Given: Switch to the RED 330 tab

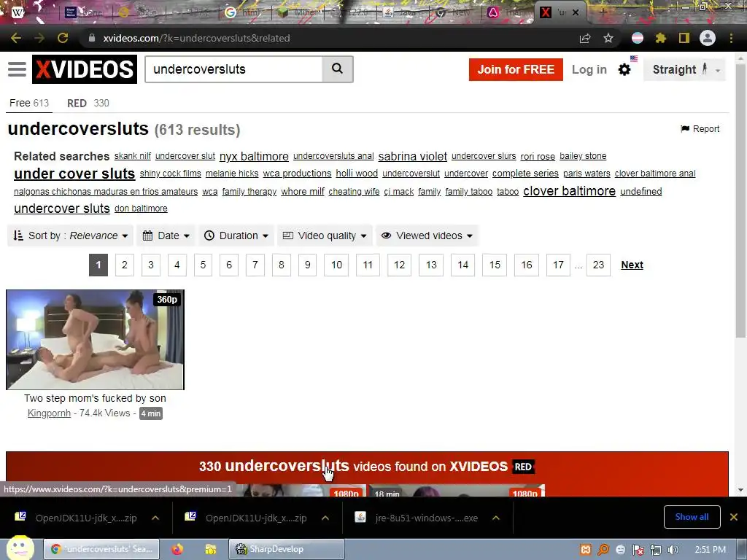Looking at the screenshot, I should (x=88, y=103).
